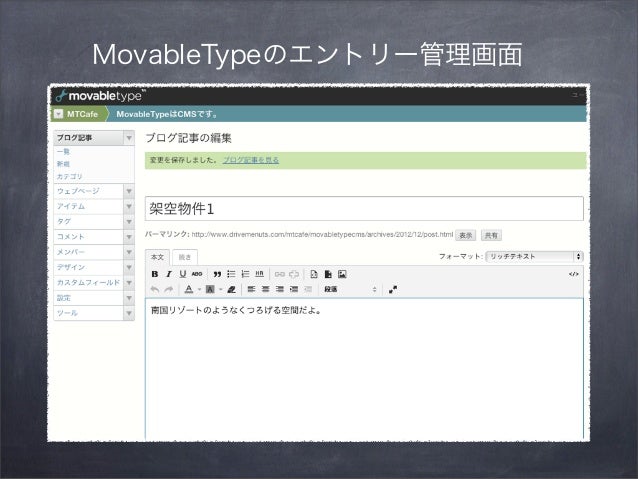Click the 共有 button

(x=491, y=235)
